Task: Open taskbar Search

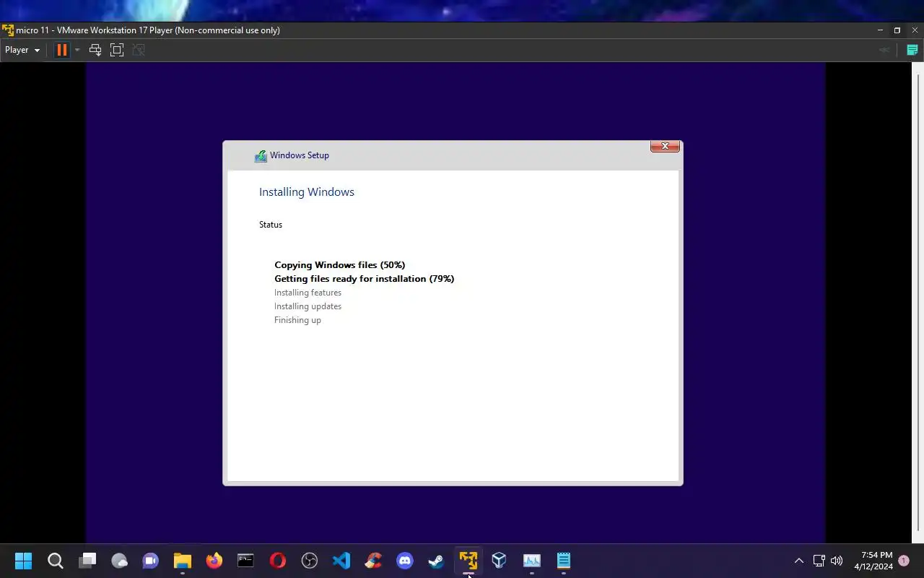Action: 56,561
